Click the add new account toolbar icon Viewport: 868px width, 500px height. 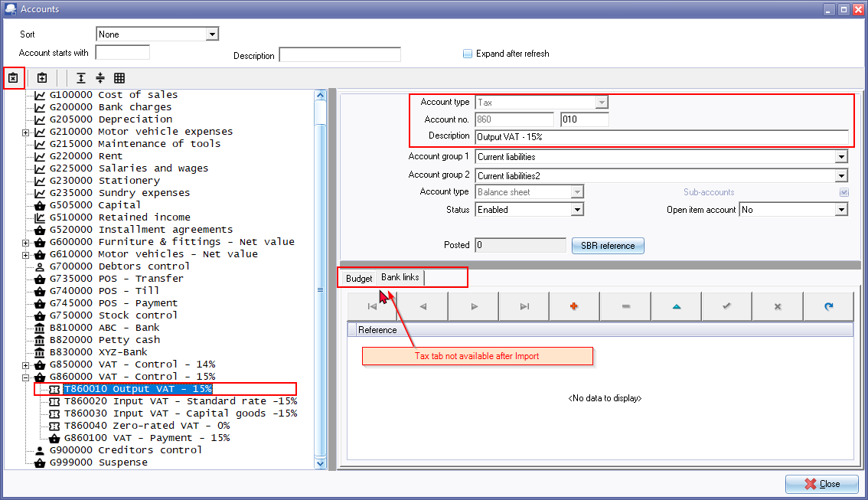click(42, 78)
